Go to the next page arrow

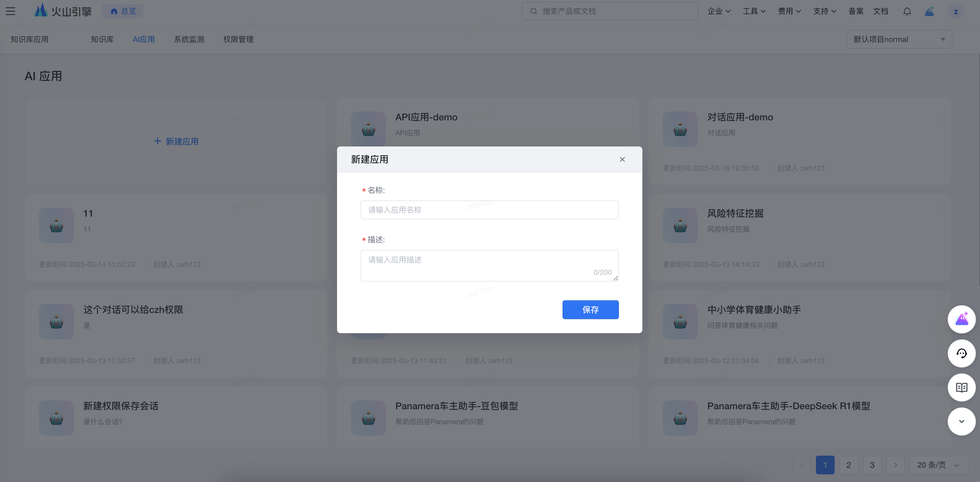tap(896, 465)
